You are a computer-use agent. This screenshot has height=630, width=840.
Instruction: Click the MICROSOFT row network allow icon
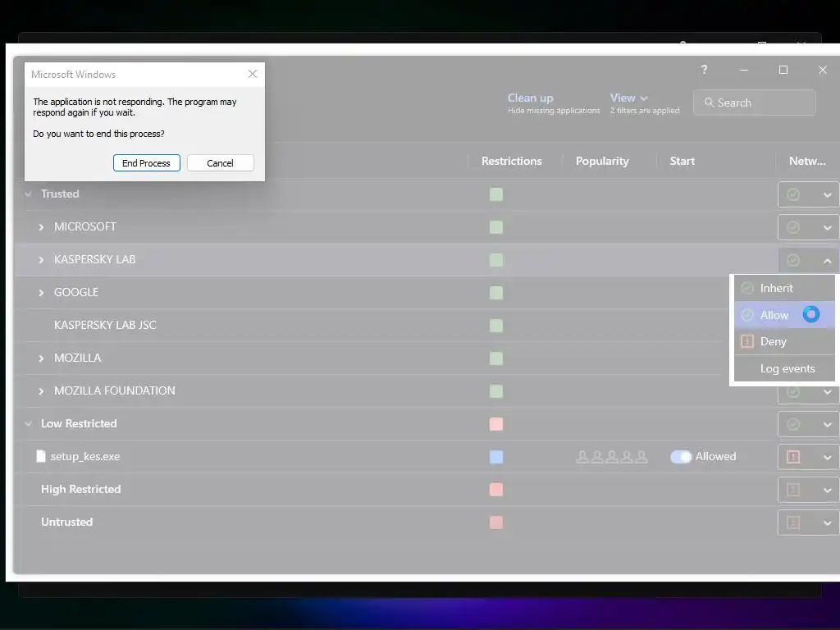click(793, 227)
